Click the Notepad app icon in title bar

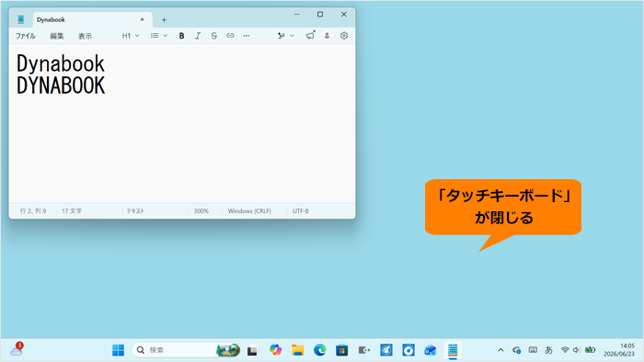point(20,19)
